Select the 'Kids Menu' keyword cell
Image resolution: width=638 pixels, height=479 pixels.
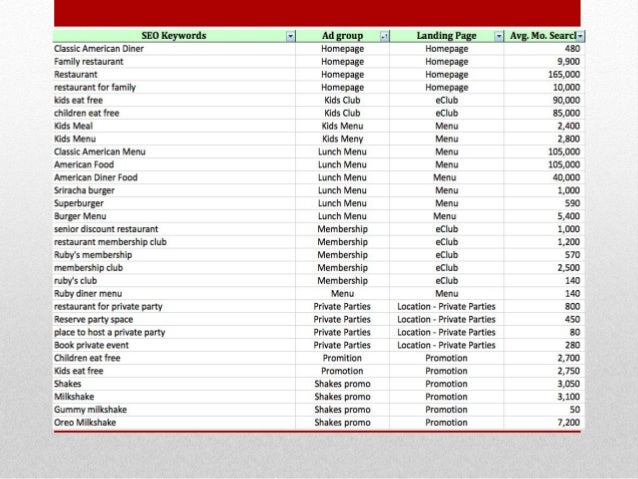pyautogui.click(x=174, y=139)
